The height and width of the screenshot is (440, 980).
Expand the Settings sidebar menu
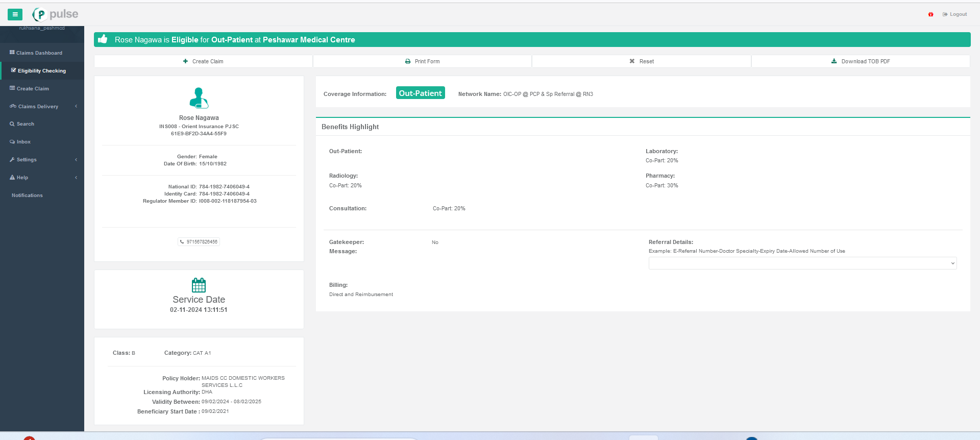point(27,160)
